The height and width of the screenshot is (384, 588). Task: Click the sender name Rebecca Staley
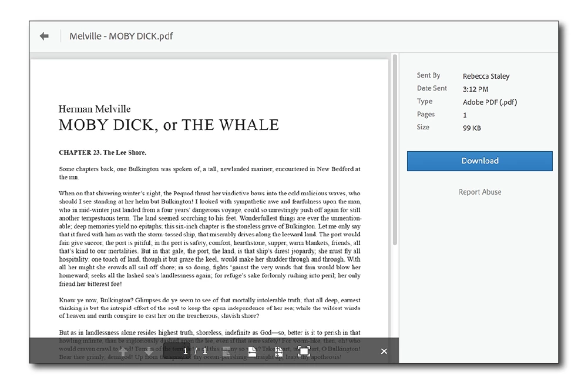click(x=486, y=76)
